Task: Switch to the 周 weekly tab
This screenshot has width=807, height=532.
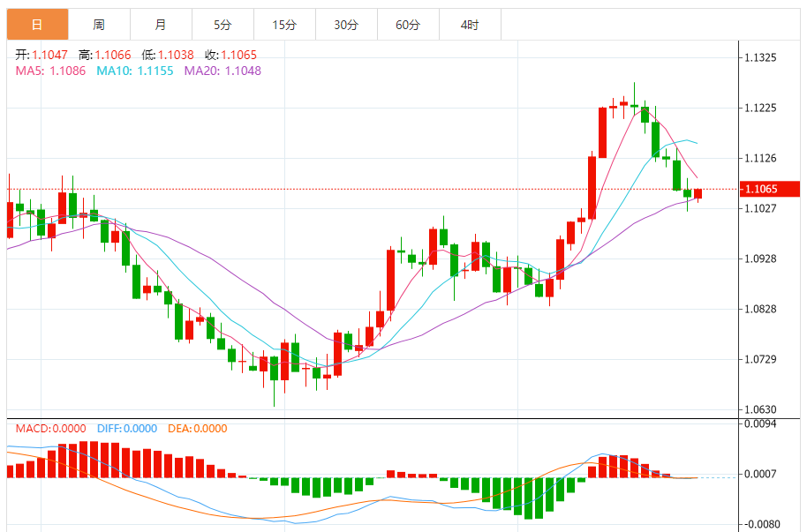Action: point(100,24)
